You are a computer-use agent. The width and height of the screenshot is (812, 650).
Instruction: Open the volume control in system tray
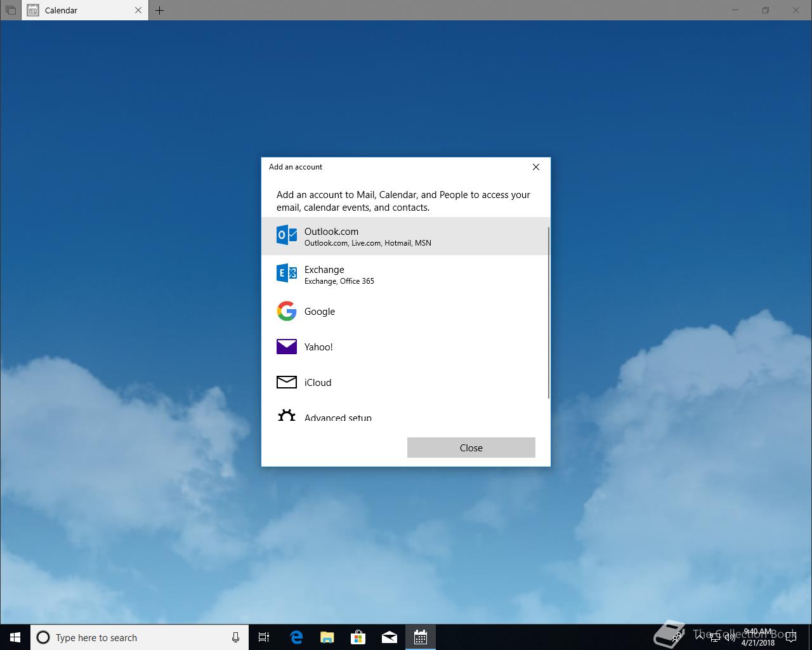730,637
